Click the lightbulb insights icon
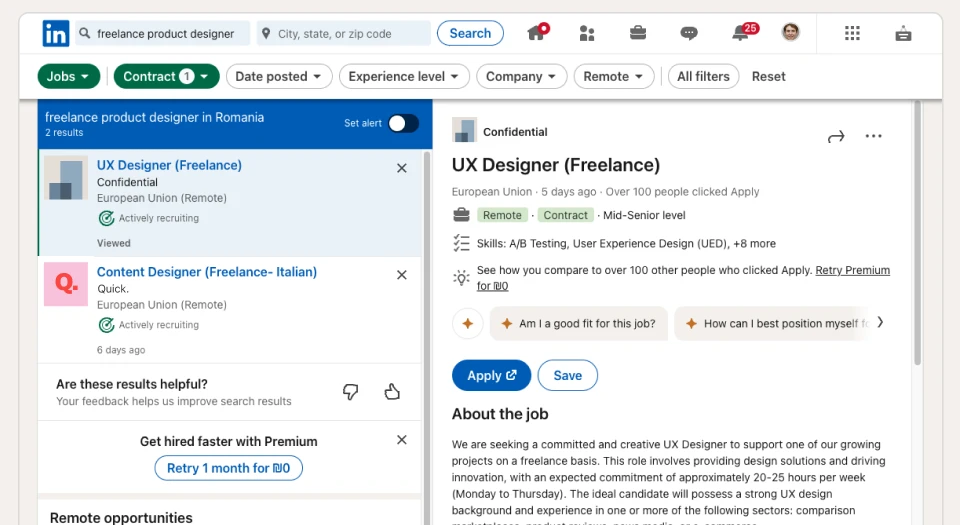The width and height of the screenshot is (960, 525). pos(461,278)
